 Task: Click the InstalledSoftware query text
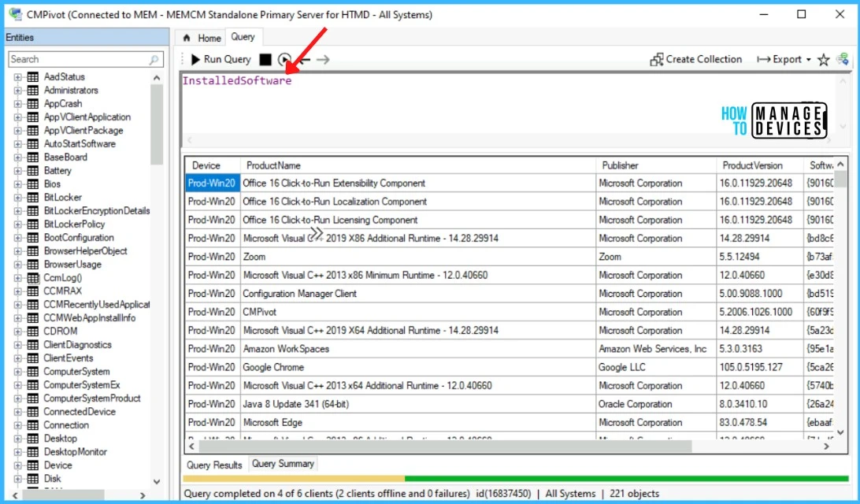coord(237,80)
